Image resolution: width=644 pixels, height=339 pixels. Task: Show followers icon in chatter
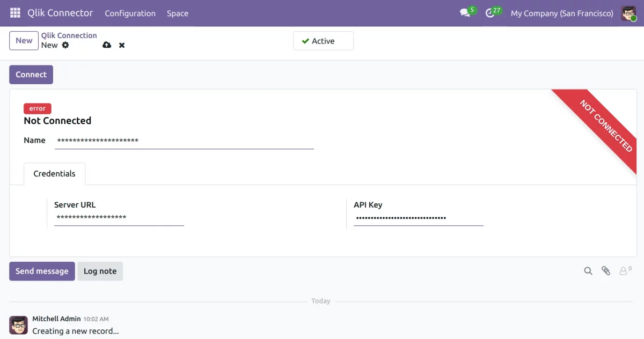pyautogui.click(x=625, y=271)
